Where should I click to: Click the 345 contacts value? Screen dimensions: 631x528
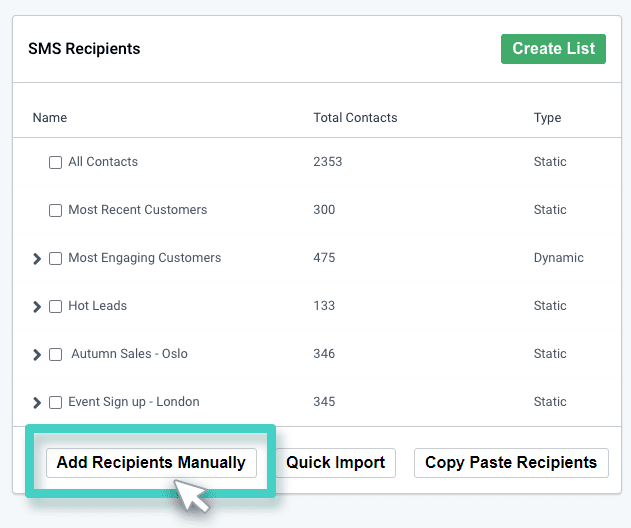coord(324,402)
